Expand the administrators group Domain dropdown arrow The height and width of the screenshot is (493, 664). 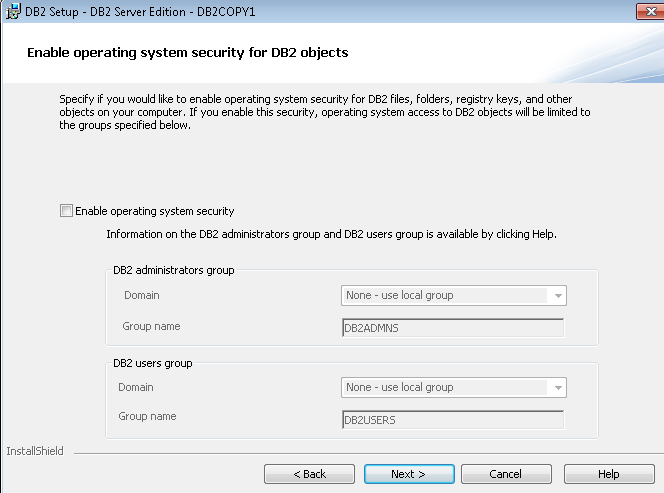coord(558,296)
